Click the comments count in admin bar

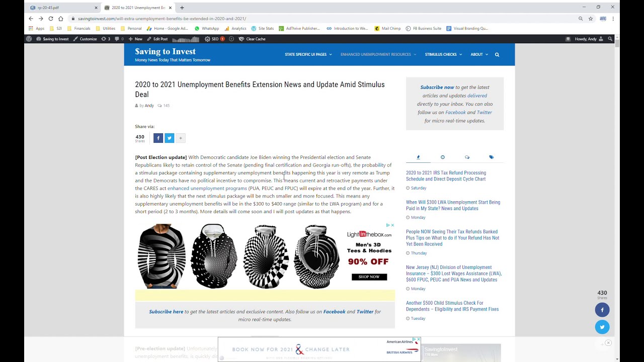click(x=119, y=39)
